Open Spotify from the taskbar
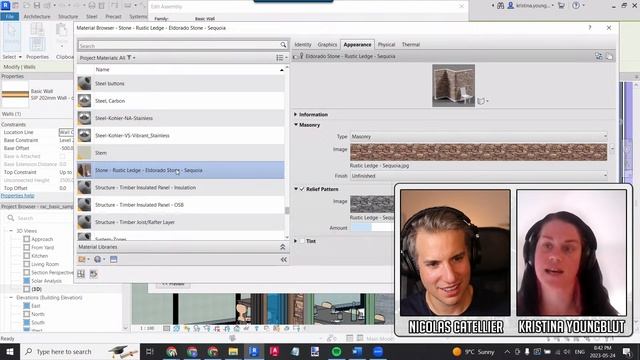Image resolution: width=640 pixels, height=360 pixels. [336, 351]
